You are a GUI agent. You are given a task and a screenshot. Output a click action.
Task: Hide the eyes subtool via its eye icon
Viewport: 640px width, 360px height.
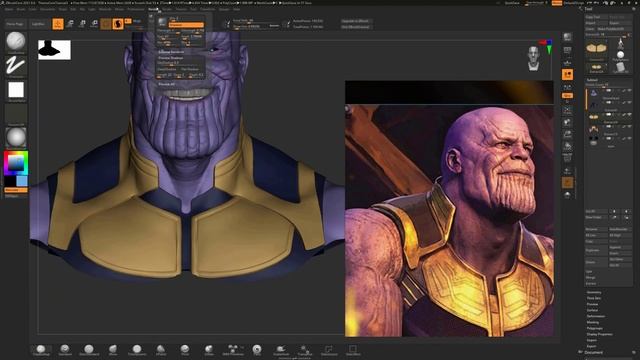pos(630,138)
